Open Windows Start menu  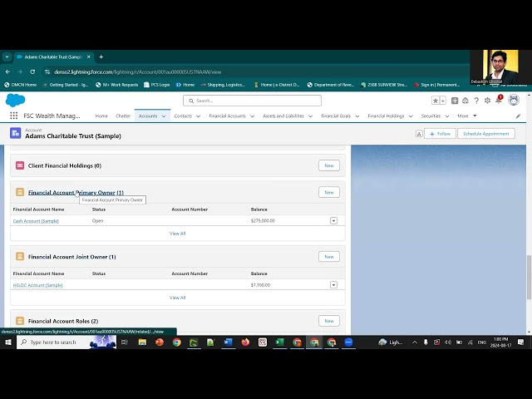point(8,342)
